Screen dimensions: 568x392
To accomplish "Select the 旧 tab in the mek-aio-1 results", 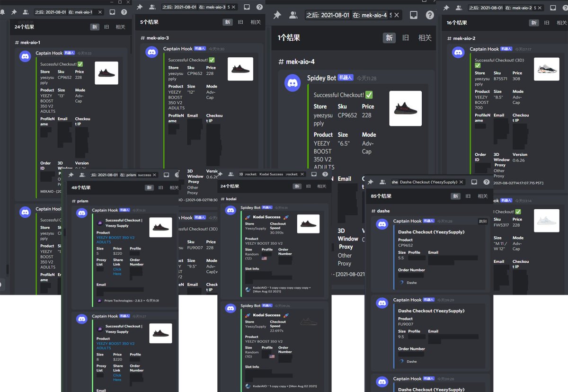I will point(106,27).
